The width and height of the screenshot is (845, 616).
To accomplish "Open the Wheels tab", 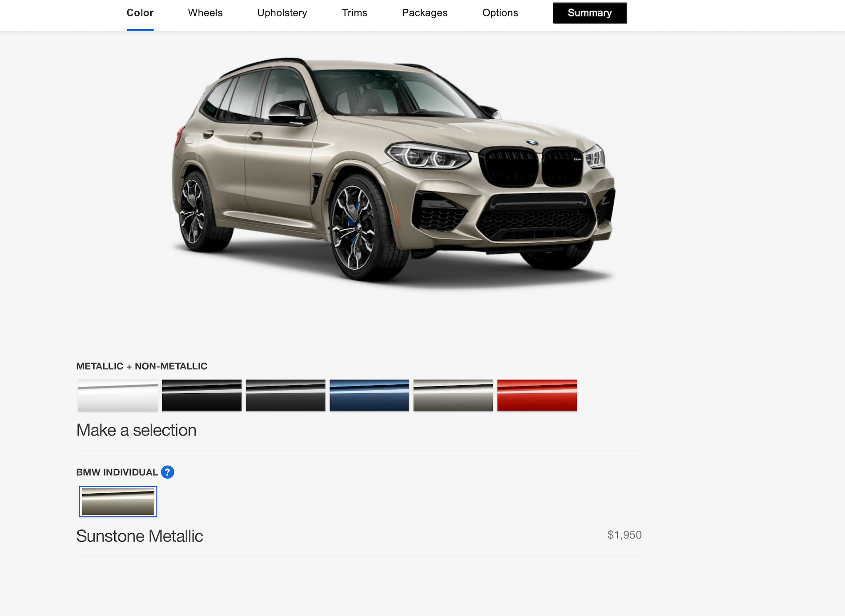I will [x=205, y=13].
